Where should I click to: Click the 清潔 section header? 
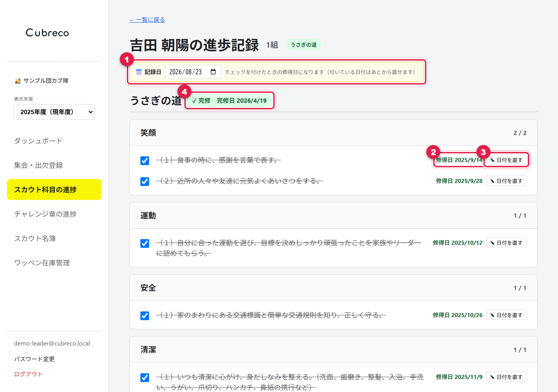(x=333, y=350)
